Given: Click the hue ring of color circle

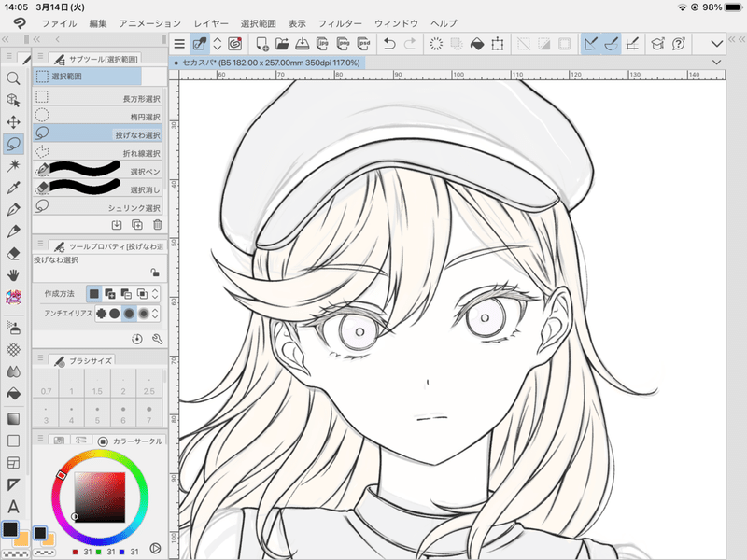Looking at the screenshot, I should [x=100, y=454].
